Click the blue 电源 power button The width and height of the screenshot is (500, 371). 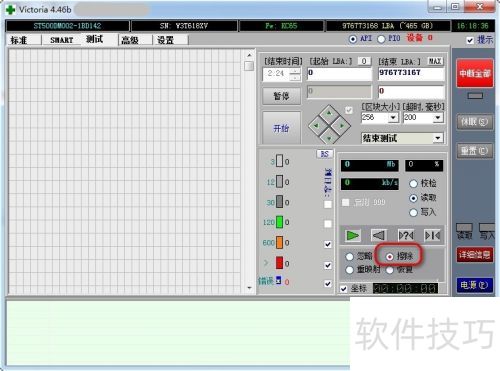pyautogui.click(x=475, y=285)
